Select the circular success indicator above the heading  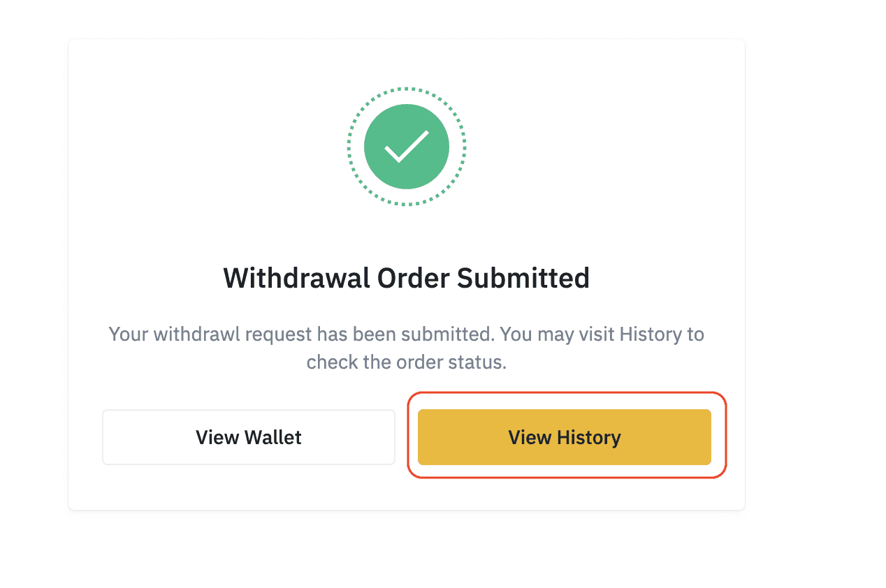point(406,146)
